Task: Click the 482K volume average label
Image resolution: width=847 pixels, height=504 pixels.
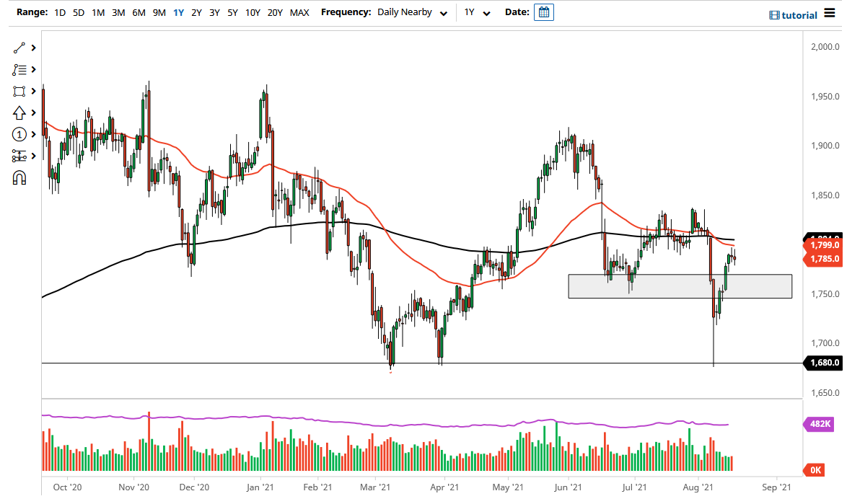Action: tap(819, 424)
